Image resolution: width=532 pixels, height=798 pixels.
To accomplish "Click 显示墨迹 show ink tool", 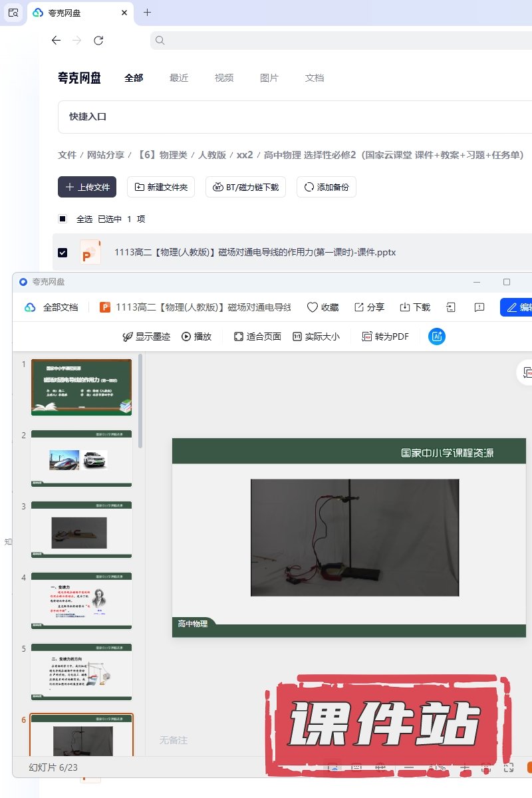I will (x=146, y=336).
